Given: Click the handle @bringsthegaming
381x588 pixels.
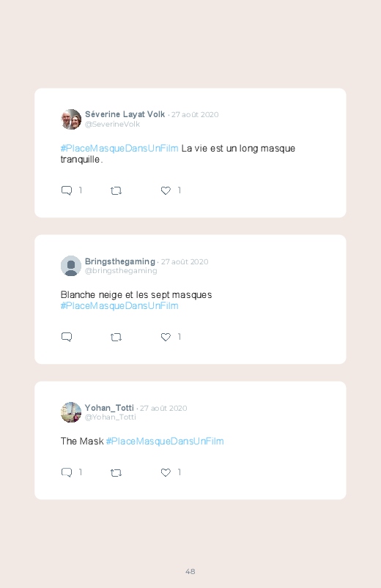Looking at the screenshot, I should coord(121,271).
